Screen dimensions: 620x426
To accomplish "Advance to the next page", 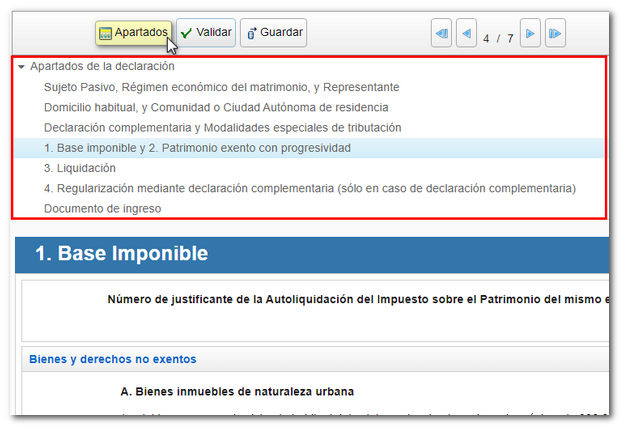I will (x=531, y=35).
